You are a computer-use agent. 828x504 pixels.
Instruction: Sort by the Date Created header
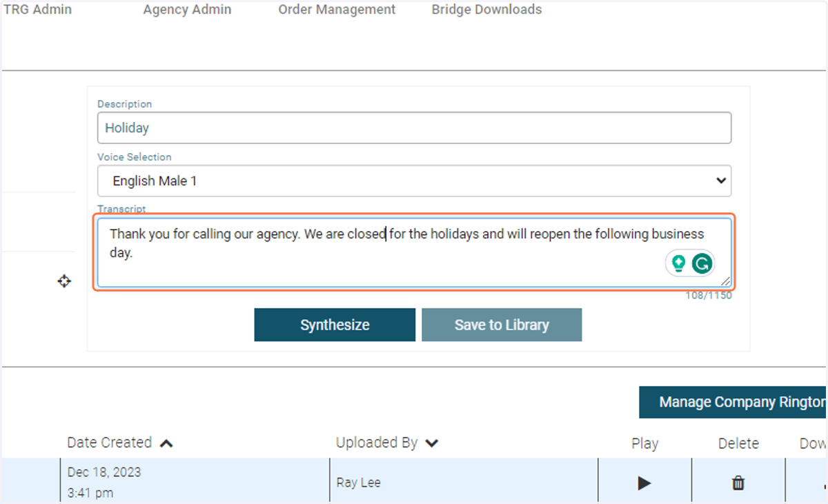pyautogui.click(x=110, y=443)
